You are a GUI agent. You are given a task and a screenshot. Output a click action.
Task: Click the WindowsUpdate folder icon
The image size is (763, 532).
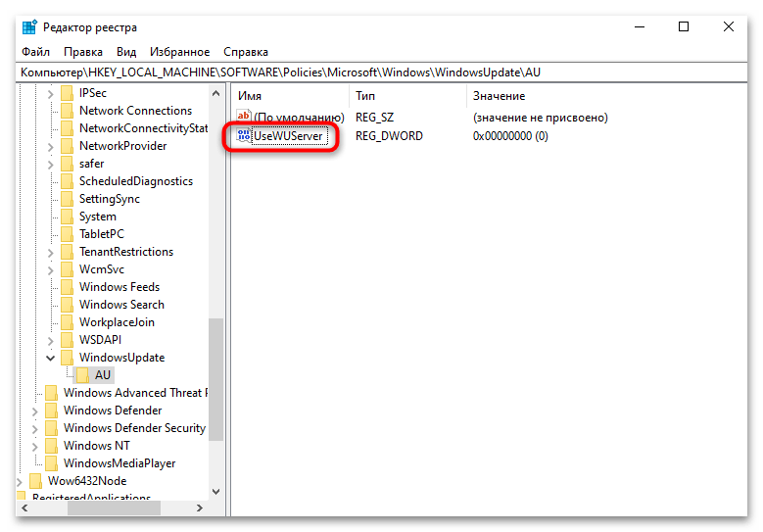pos(68,358)
